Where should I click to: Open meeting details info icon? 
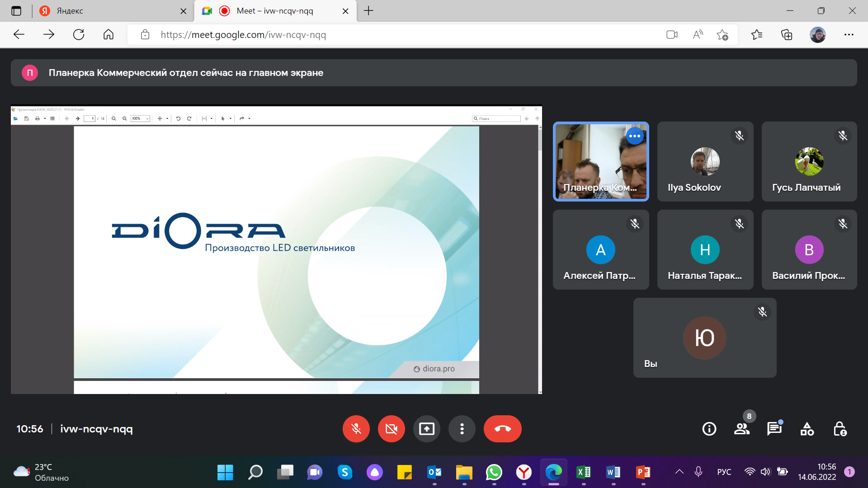click(x=709, y=429)
